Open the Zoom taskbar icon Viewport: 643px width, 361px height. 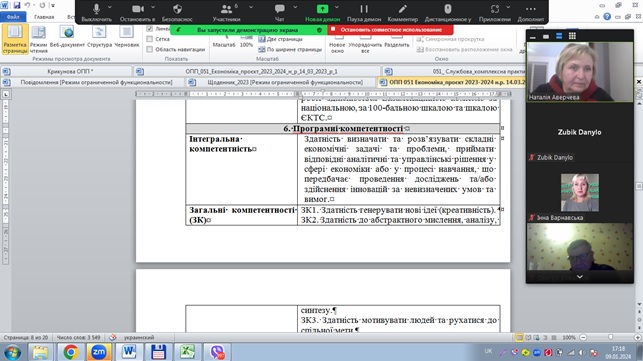tap(98, 352)
